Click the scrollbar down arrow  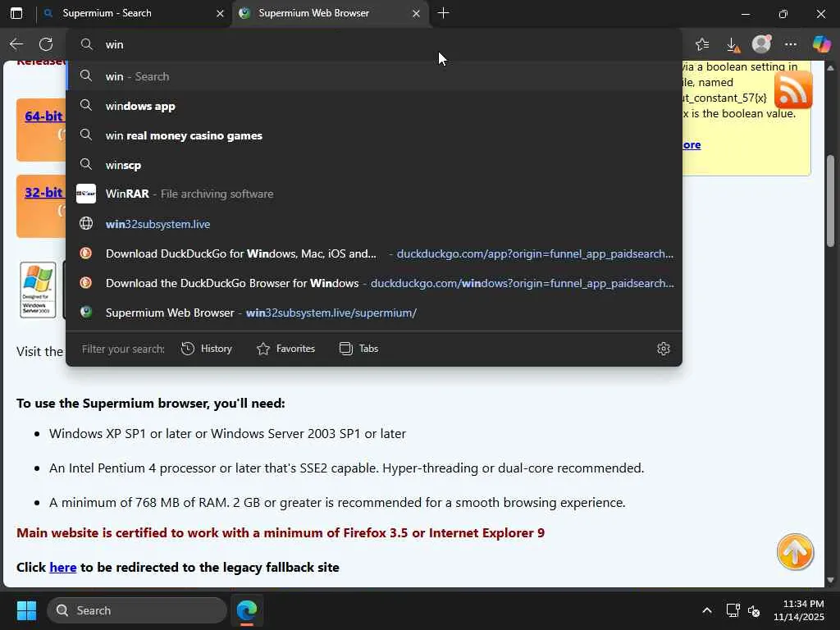tap(831, 580)
